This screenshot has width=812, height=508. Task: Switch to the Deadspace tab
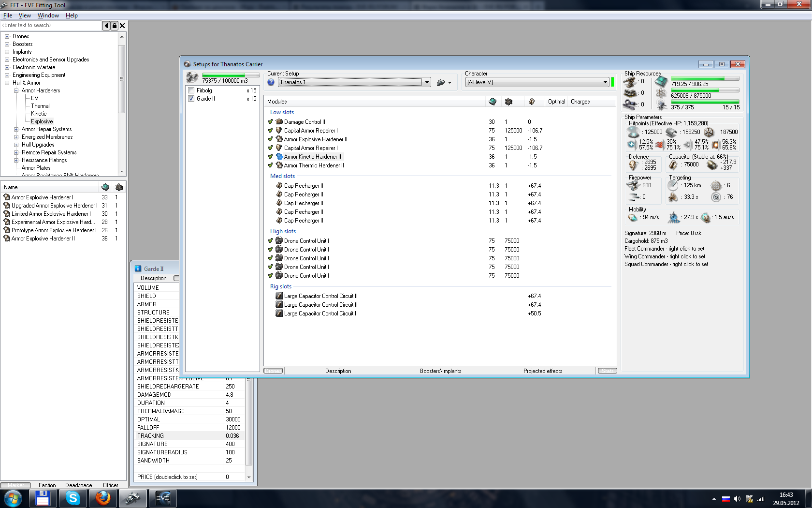[79, 485]
